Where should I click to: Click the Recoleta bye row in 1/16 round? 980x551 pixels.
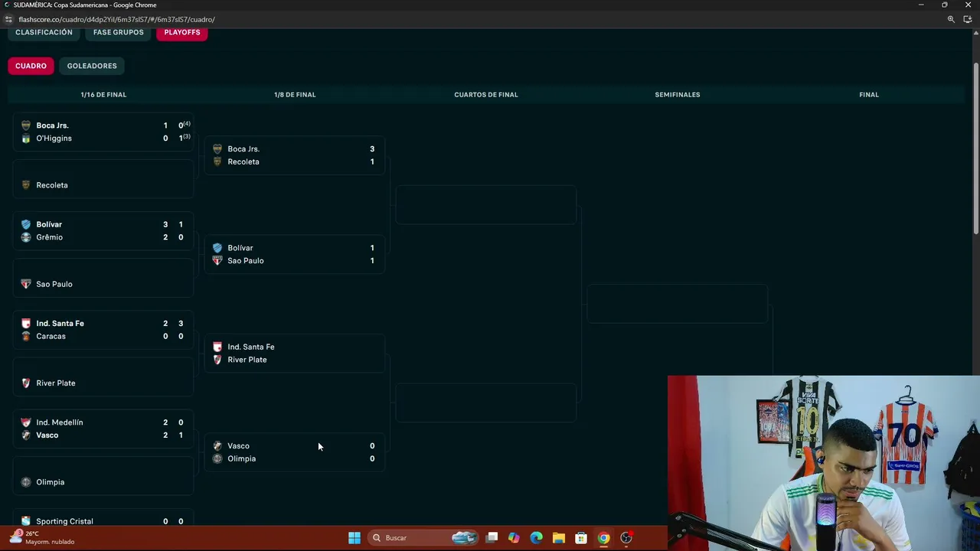pyautogui.click(x=103, y=179)
